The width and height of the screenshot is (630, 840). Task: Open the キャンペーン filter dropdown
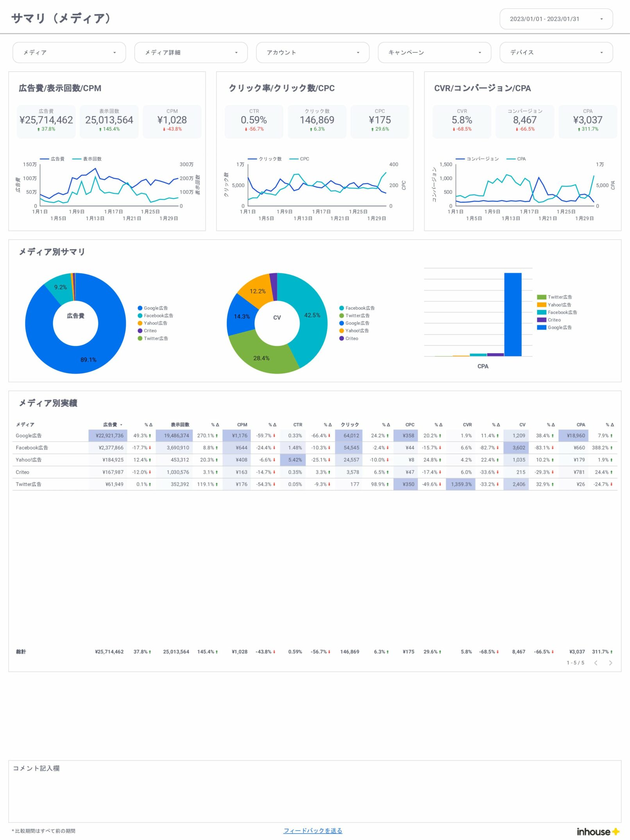pyautogui.click(x=434, y=52)
